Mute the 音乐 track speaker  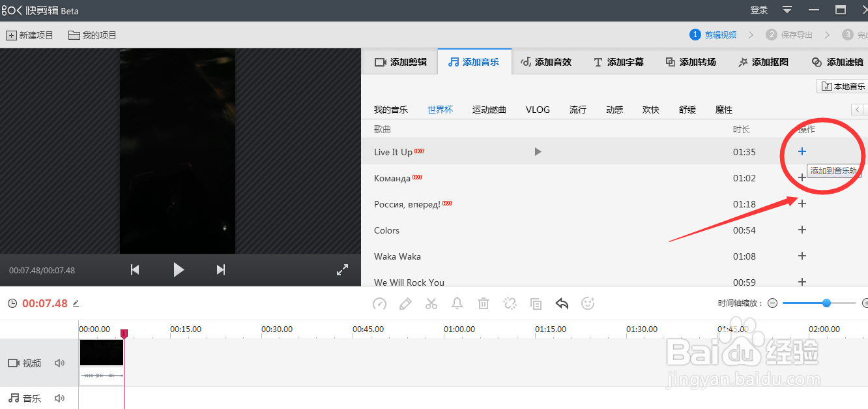pyautogui.click(x=59, y=398)
